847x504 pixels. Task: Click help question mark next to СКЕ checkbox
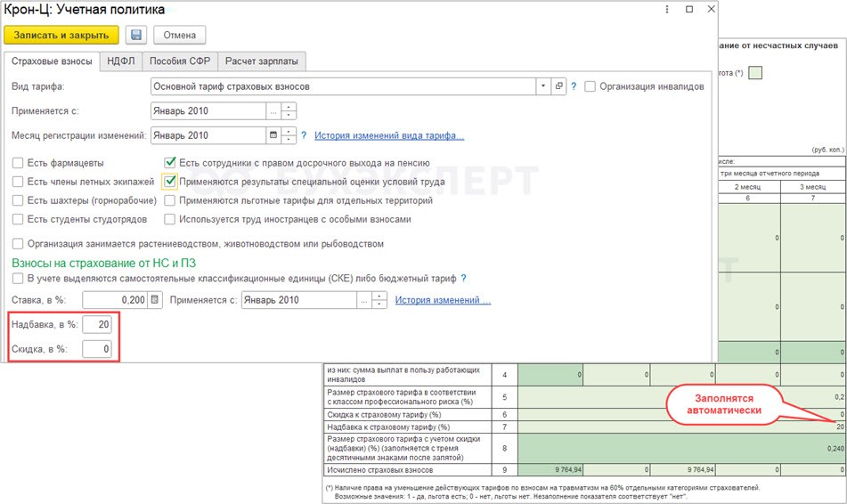click(464, 279)
